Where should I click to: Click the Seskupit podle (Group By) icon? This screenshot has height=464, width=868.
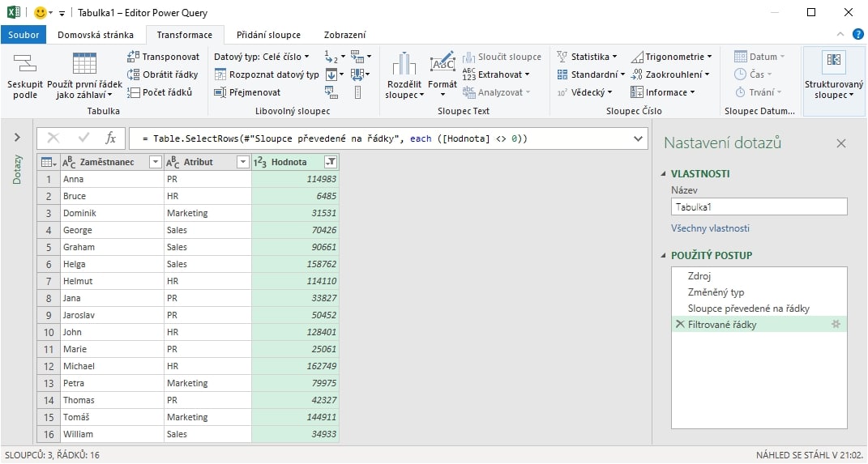click(24, 63)
